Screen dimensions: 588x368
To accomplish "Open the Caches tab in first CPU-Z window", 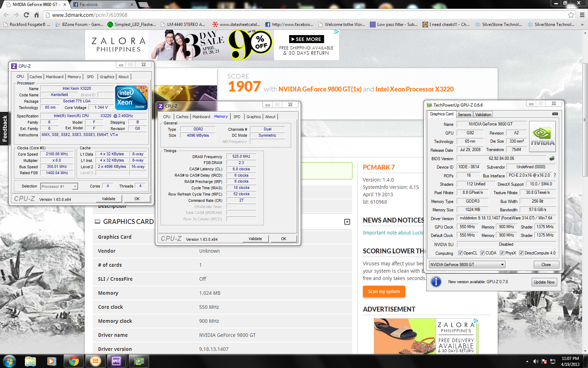I will pyautogui.click(x=35, y=77).
